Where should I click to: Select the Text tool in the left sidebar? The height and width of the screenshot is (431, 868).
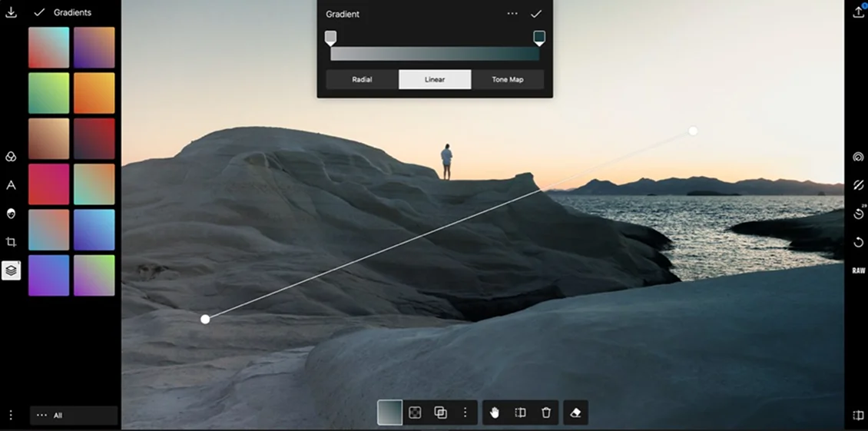point(11,185)
